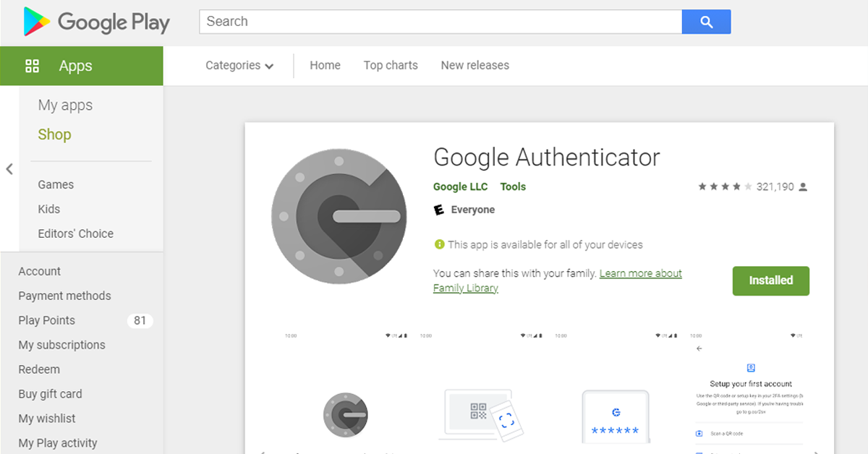Select the Apps section header
Screen dimensions: 868x454
pyautogui.click(x=82, y=66)
